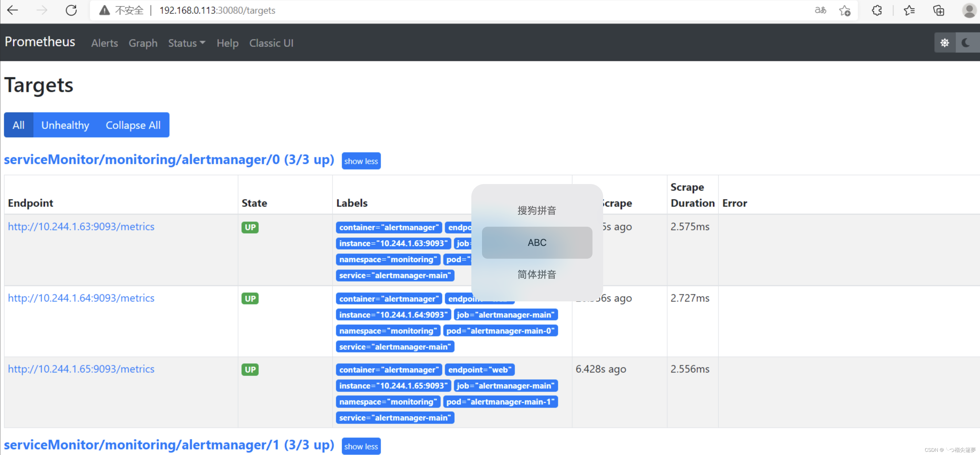Select 简体拼音 from input method dropdown
The image size is (980, 455).
tap(537, 274)
